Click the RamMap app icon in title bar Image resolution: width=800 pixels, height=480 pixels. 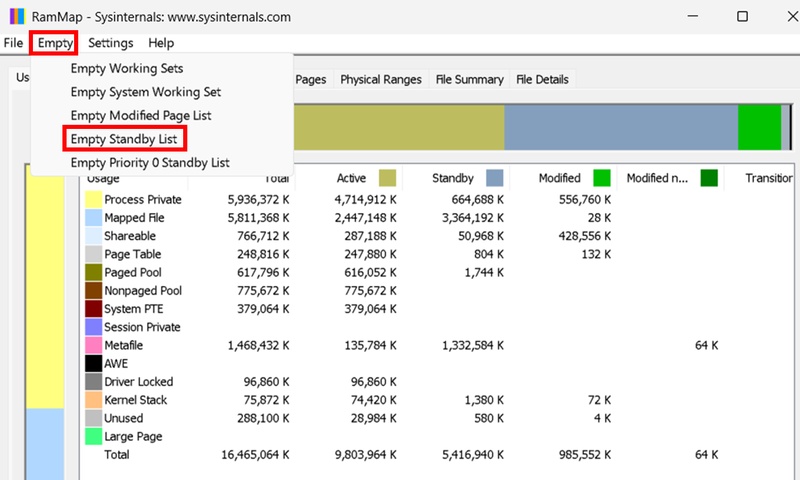coord(15,17)
